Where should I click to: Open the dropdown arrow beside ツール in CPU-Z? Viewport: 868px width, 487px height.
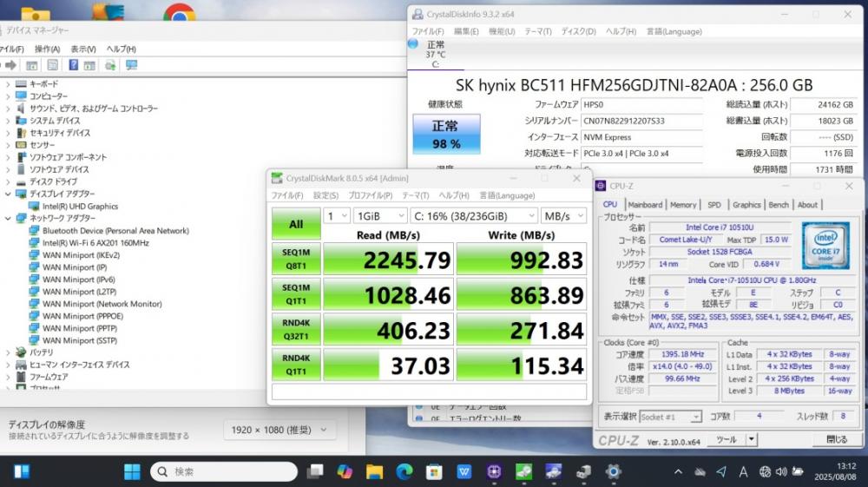click(751, 439)
